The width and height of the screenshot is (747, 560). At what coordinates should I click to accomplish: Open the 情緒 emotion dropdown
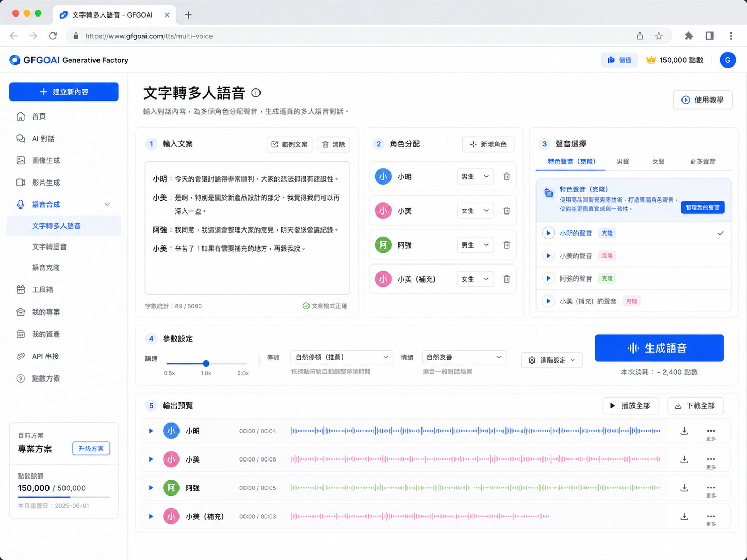[x=464, y=357]
